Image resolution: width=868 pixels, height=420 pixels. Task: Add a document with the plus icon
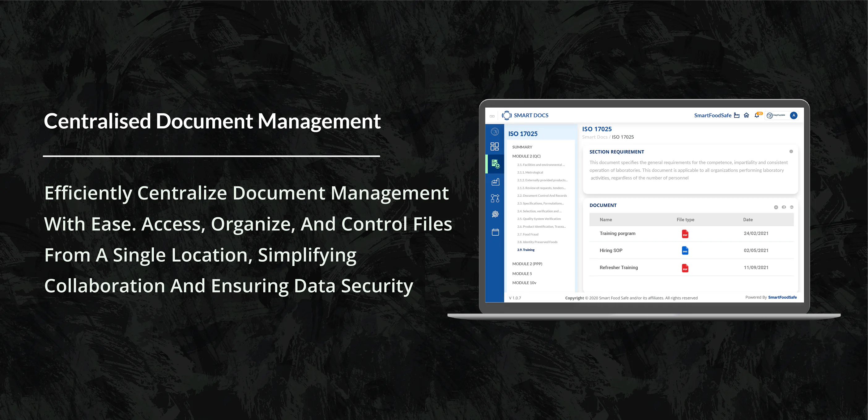pos(776,207)
